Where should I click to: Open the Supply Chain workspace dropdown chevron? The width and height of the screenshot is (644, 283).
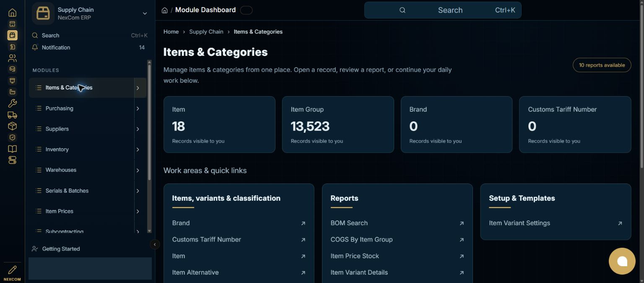click(x=145, y=13)
